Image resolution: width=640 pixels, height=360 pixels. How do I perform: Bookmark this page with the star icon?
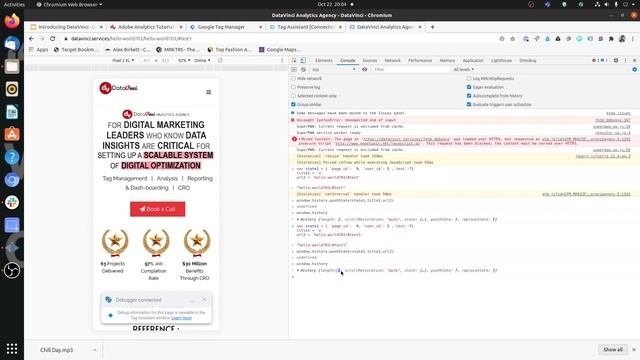[x=513, y=39]
